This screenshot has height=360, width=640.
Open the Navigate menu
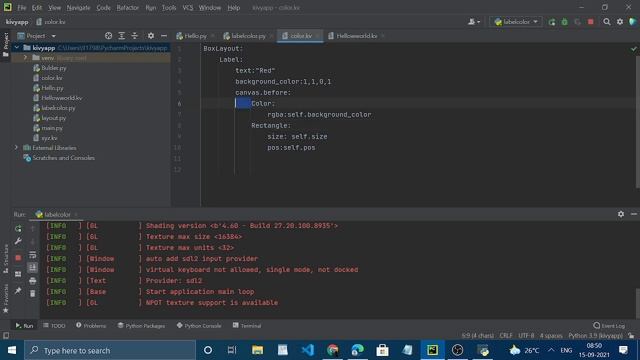[x=78, y=8]
